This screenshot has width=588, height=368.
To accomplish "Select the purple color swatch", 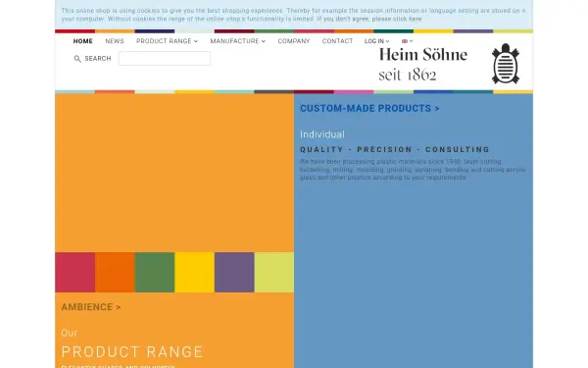I will coord(234,272).
